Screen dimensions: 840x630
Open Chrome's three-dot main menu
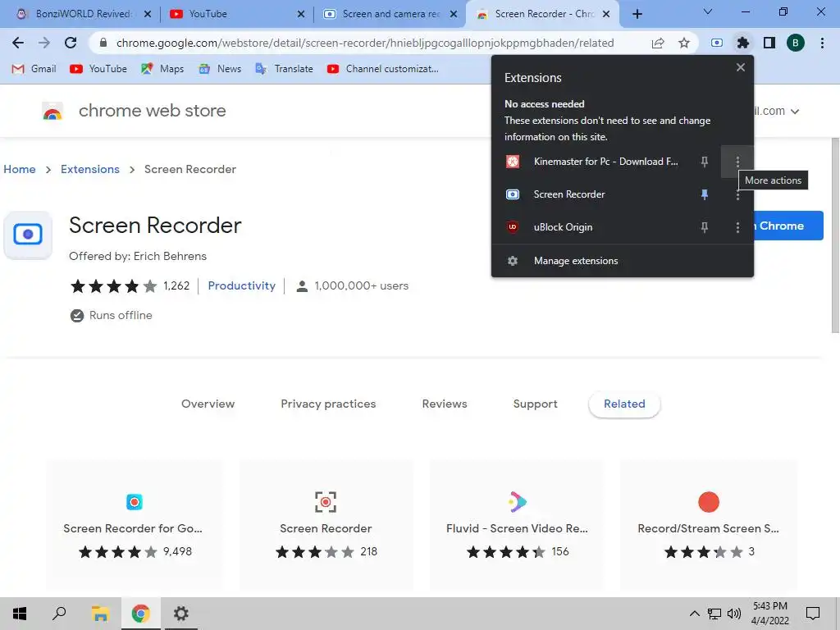tap(822, 43)
